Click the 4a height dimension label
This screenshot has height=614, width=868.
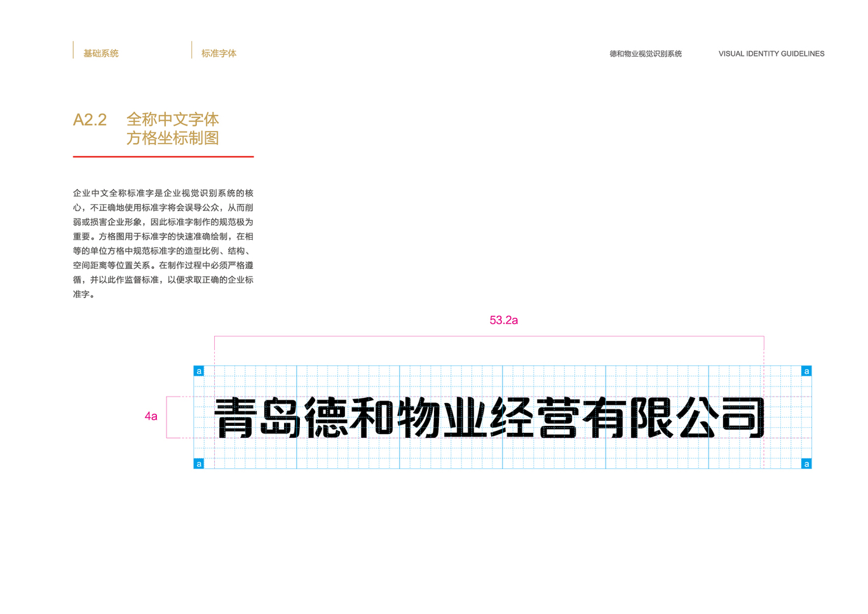tap(151, 416)
